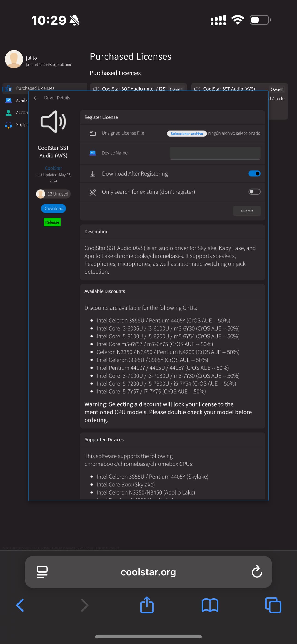Focus the Device Name text field
Screen dimensions: 297x644
tap(215, 153)
